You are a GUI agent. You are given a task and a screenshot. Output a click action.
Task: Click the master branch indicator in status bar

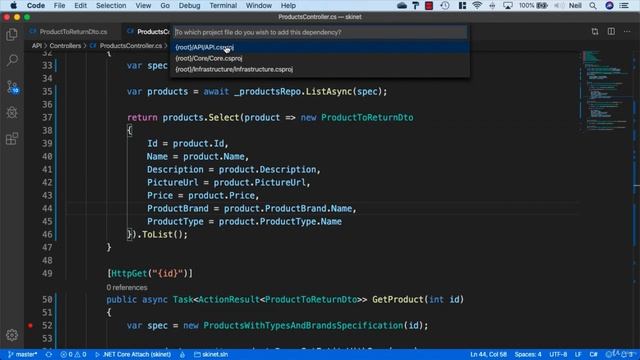[22, 354]
